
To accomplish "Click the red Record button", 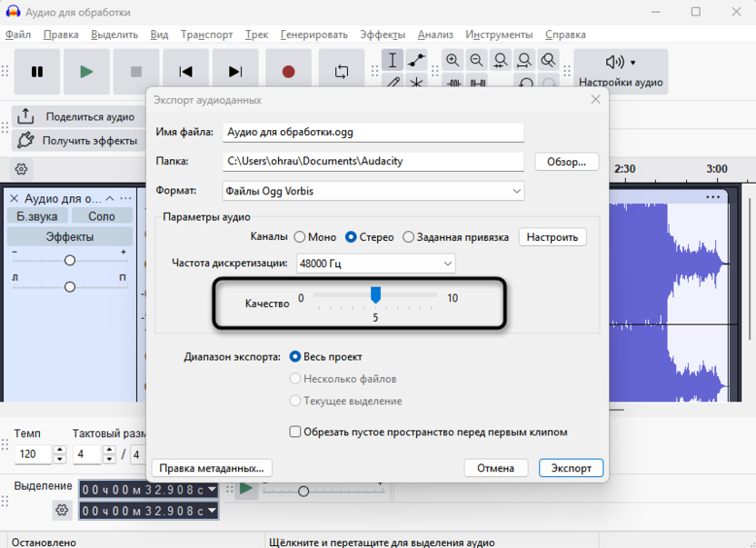I will 288,72.
